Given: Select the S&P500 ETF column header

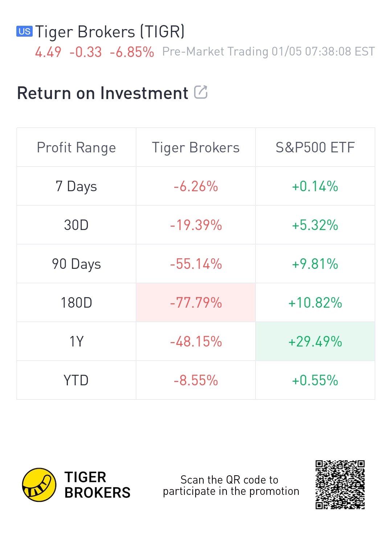Looking at the screenshot, I should pyautogui.click(x=315, y=148).
